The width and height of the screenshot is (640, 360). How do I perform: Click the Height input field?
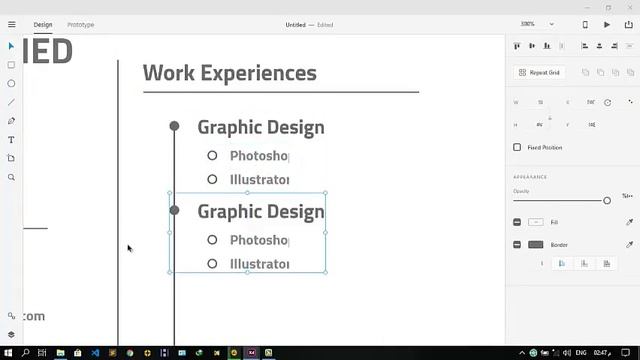[x=540, y=125]
